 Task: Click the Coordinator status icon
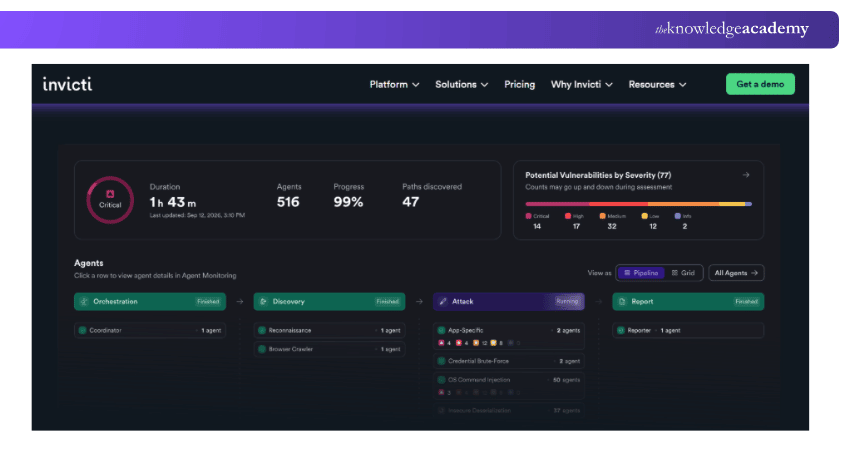(x=82, y=330)
